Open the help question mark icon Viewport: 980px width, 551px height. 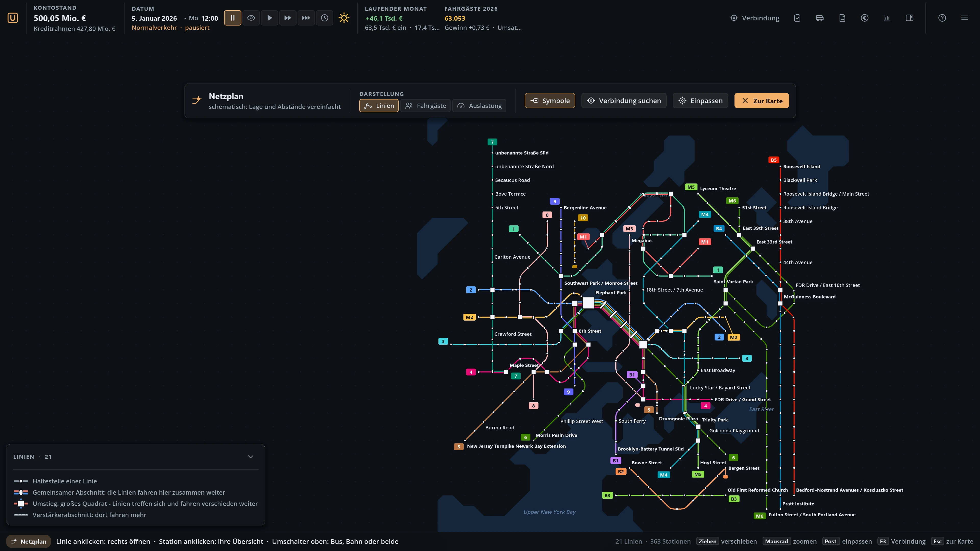tap(942, 18)
